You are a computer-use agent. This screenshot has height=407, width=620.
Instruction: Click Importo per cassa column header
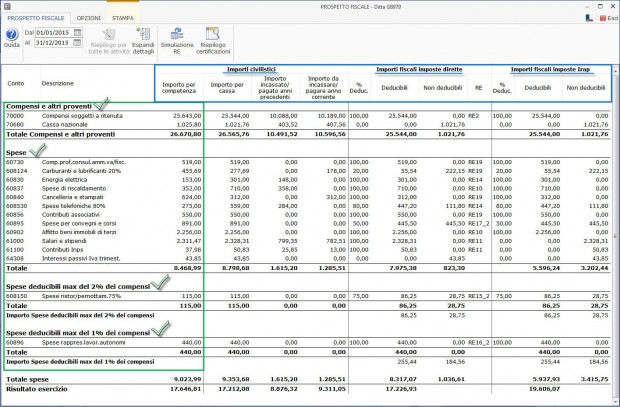pyautogui.click(x=227, y=87)
